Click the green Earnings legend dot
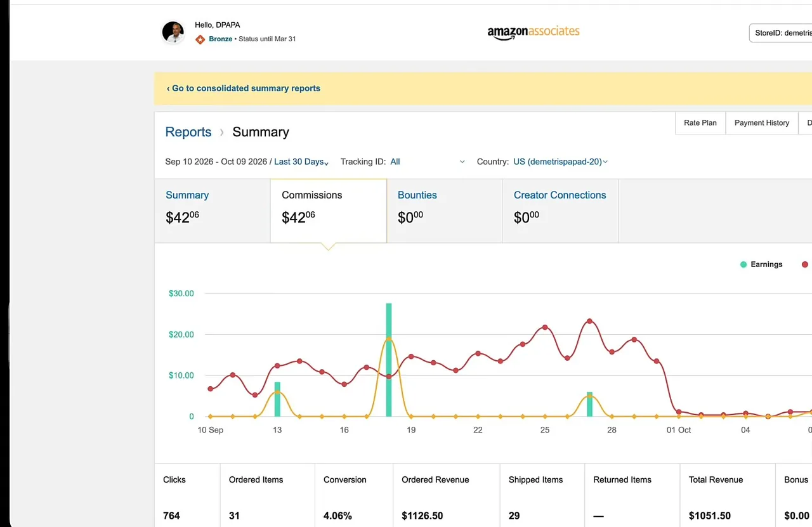Image resolution: width=812 pixels, height=527 pixels. (x=743, y=264)
